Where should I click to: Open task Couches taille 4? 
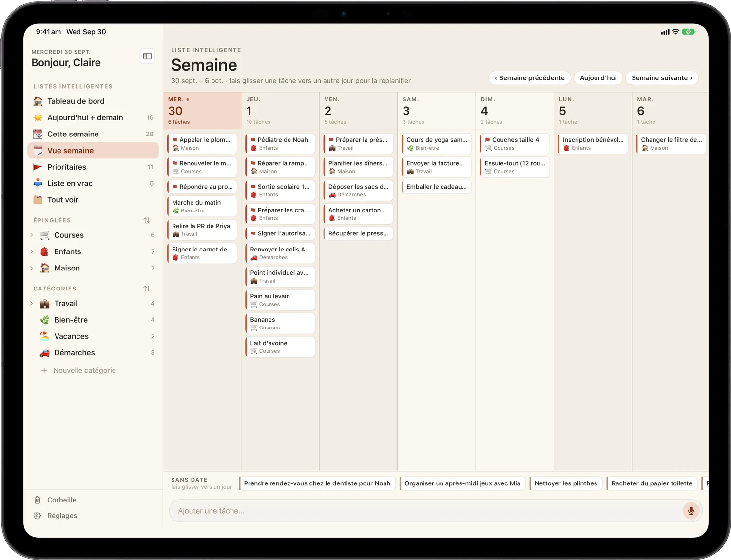[x=515, y=143]
